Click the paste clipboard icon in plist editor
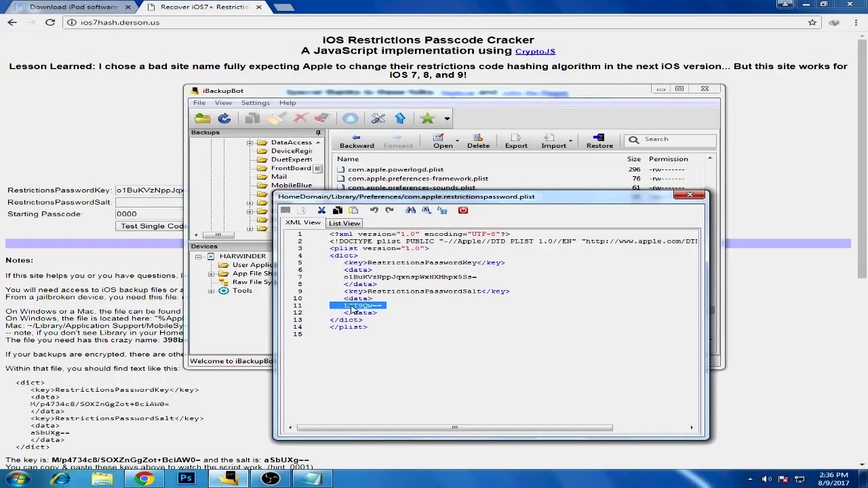 (353, 211)
